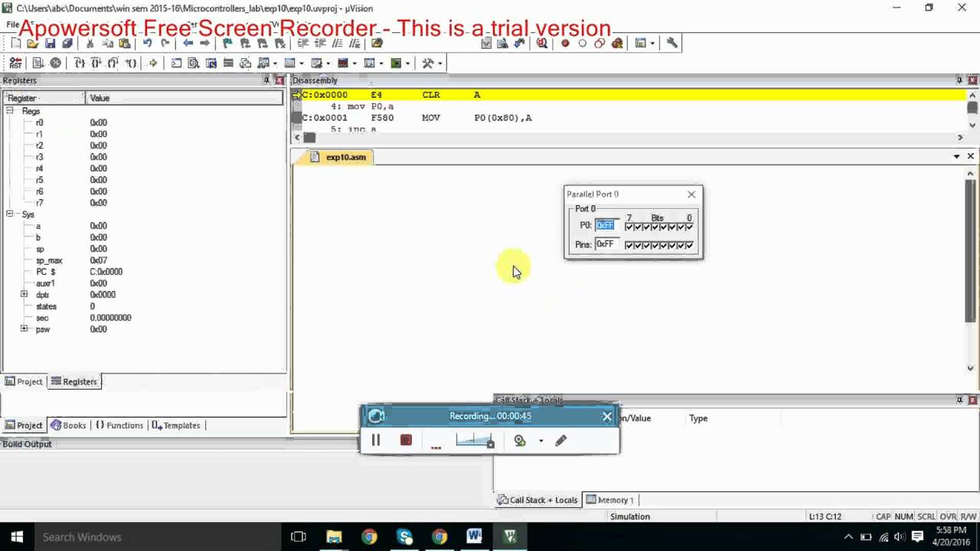Click the Save All icon

[x=67, y=44]
